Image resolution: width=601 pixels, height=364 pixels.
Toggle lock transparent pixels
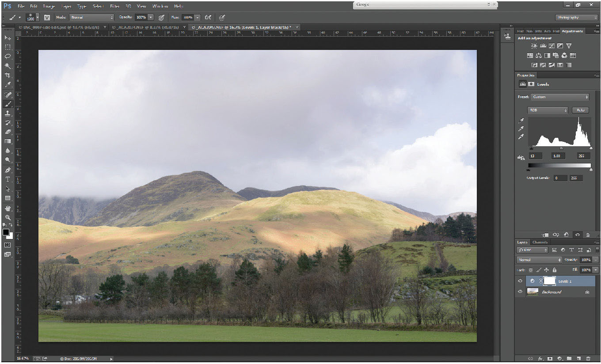[531, 270]
